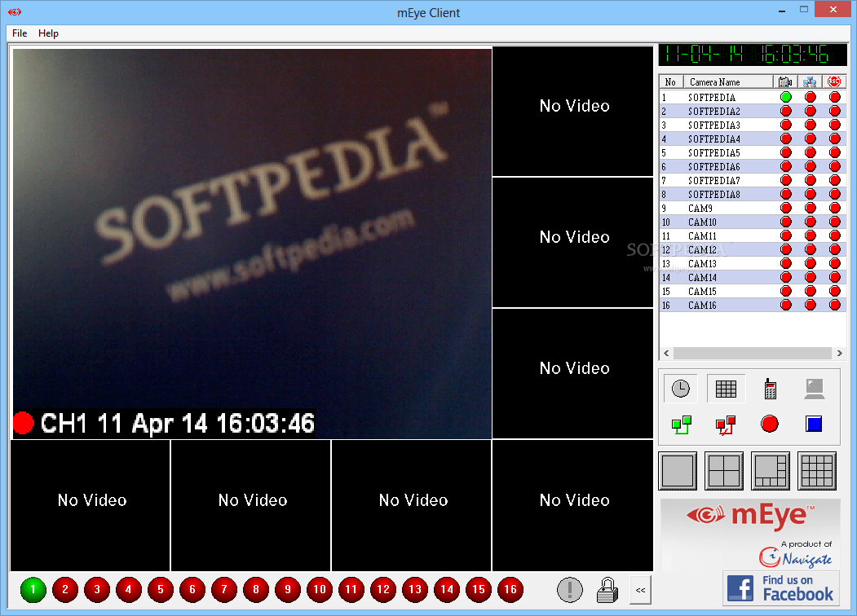Click the grid table icon button
857x616 pixels.
point(726,389)
